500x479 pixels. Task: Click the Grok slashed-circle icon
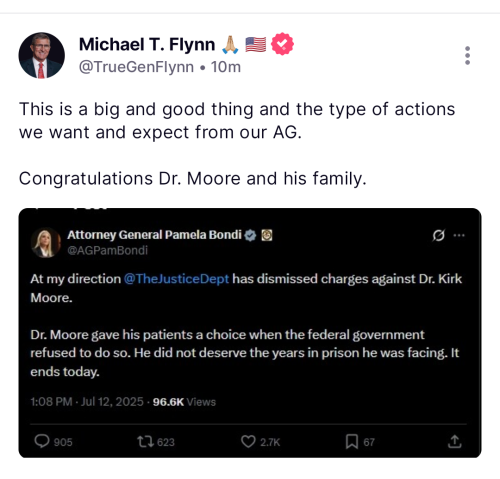click(438, 235)
